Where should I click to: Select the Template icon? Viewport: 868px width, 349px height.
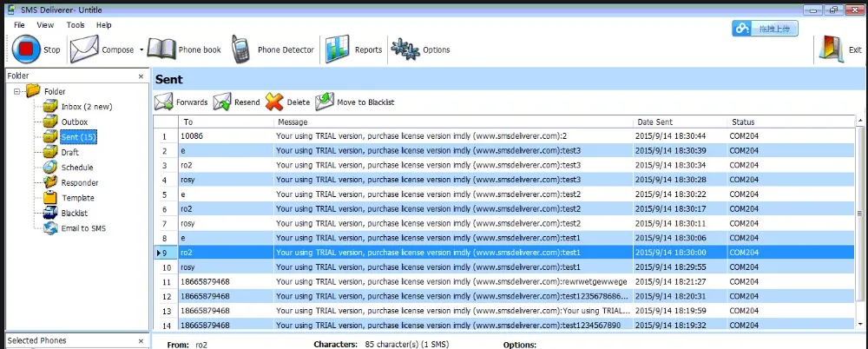pos(51,198)
